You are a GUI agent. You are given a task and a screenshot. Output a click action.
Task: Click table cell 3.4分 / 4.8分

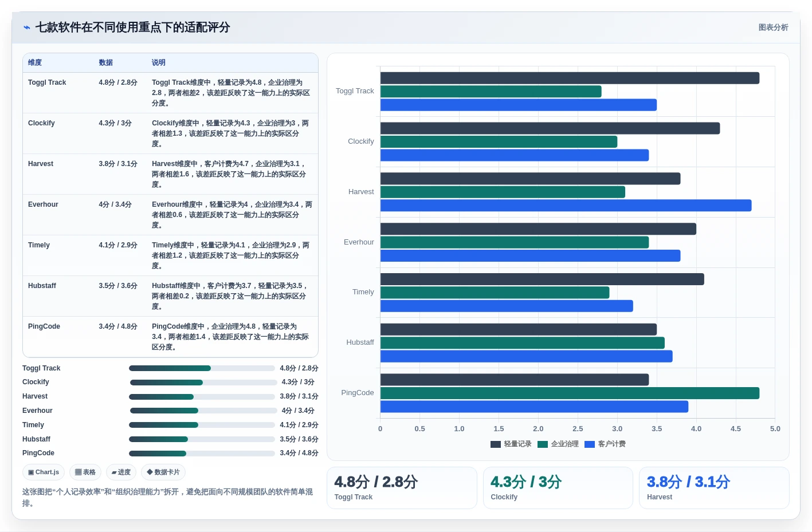point(118,326)
